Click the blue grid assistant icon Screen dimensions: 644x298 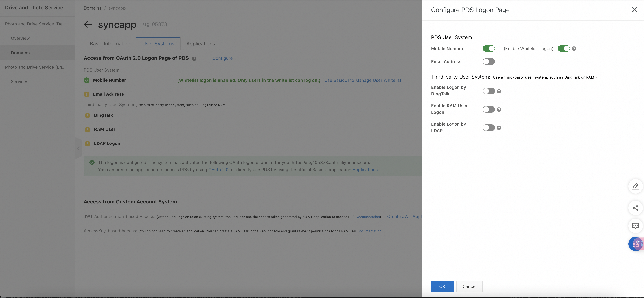(635, 244)
